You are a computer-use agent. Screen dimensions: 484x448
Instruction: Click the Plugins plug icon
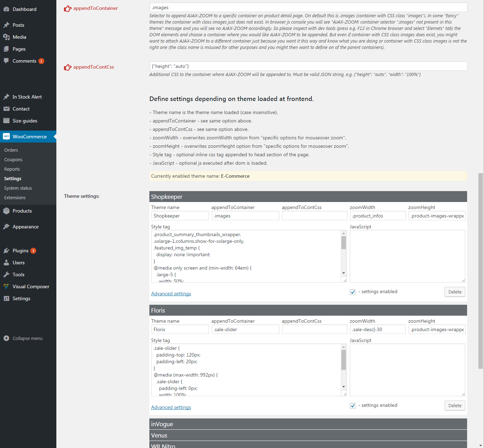(x=6, y=251)
